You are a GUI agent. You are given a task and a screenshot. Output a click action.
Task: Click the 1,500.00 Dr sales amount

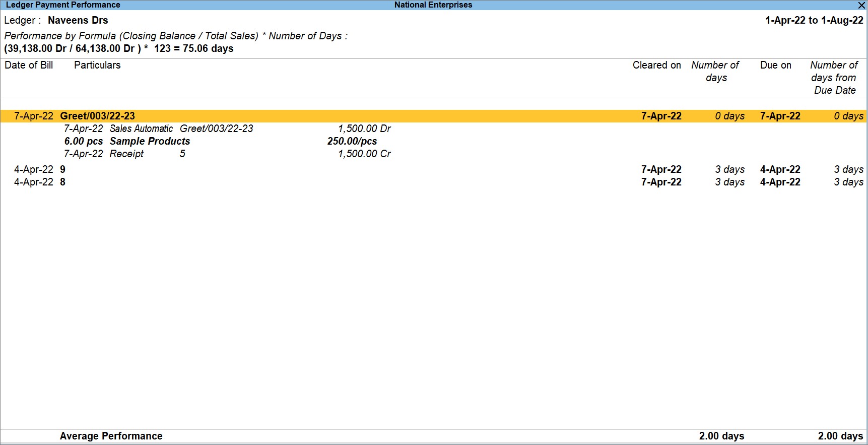364,129
